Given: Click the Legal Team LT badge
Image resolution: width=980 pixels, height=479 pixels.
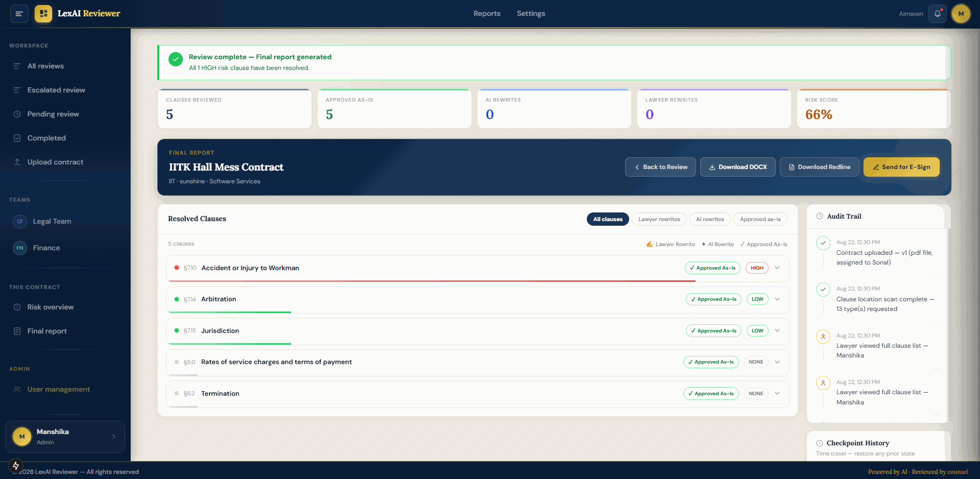Looking at the screenshot, I should [x=20, y=222].
